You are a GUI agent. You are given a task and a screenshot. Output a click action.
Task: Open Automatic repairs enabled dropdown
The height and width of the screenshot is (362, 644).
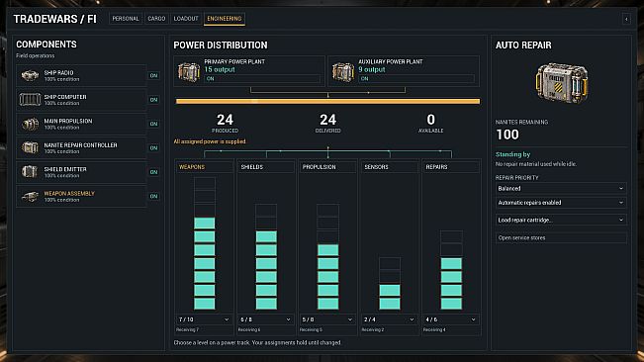pos(561,203)
